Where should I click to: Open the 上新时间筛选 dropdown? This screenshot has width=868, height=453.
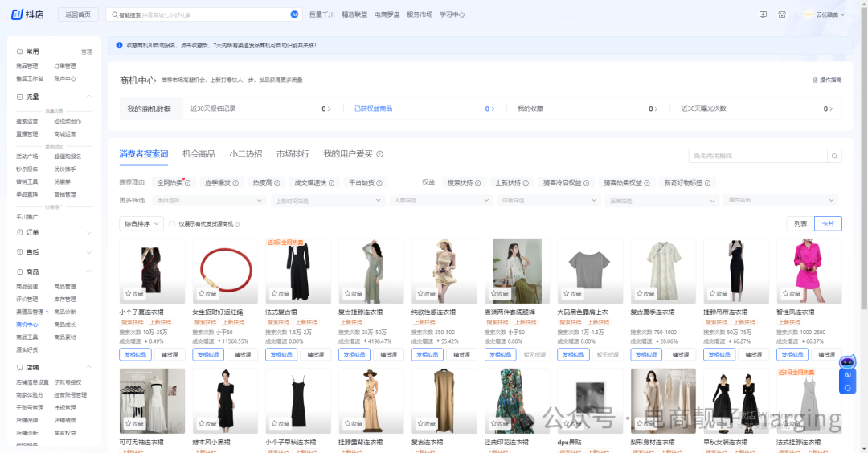point(327,201)
